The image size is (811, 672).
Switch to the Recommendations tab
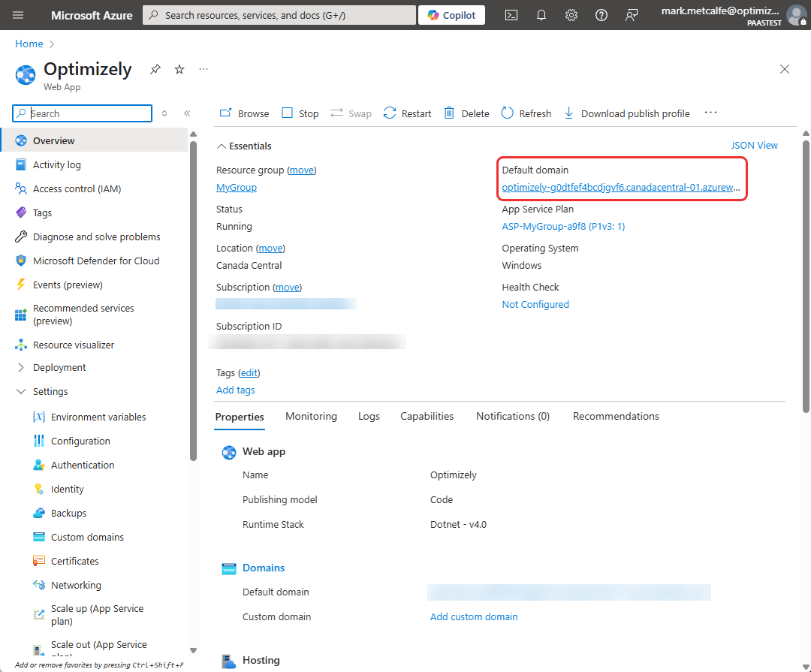(616, 417)
